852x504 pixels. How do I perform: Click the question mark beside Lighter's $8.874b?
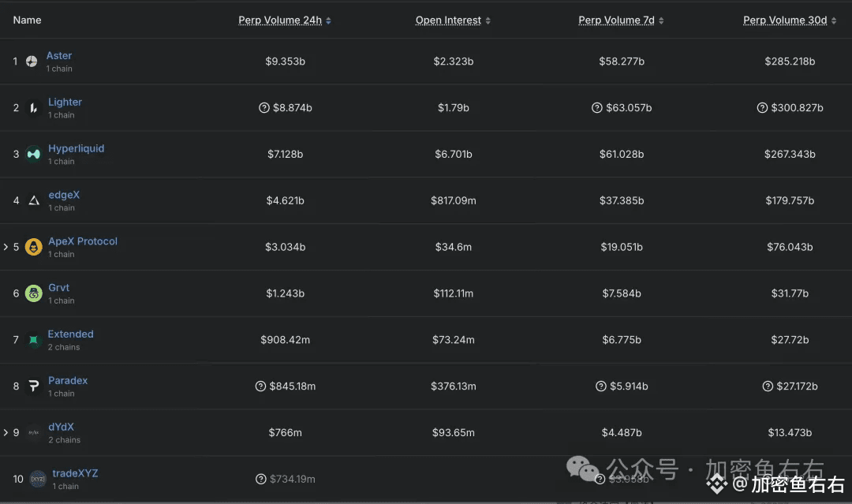pyautogui.click(x=264, y=108)
